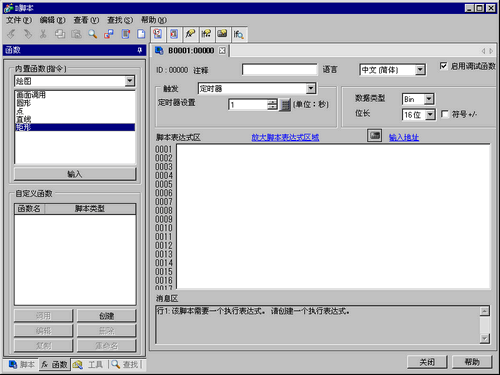Image resolution: width=500 pixels, height=375 pixels.
Task: Click the address keypad icon beside 输入地址
Action: (374, 135)
